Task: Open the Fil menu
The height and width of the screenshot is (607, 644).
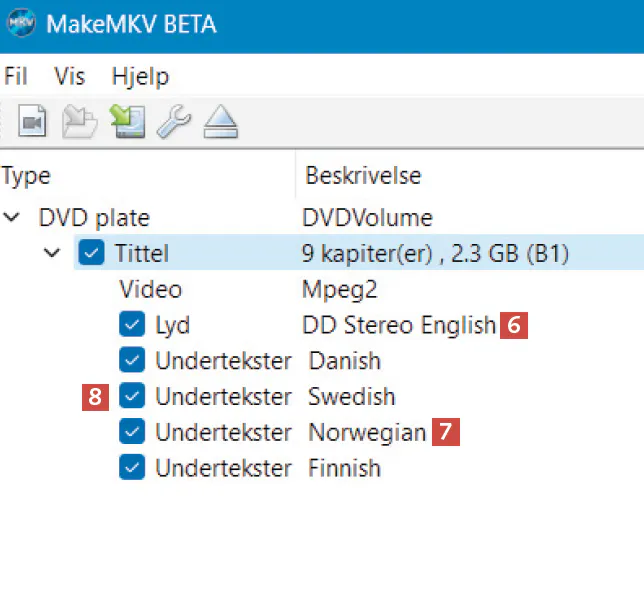Action: 16,77
